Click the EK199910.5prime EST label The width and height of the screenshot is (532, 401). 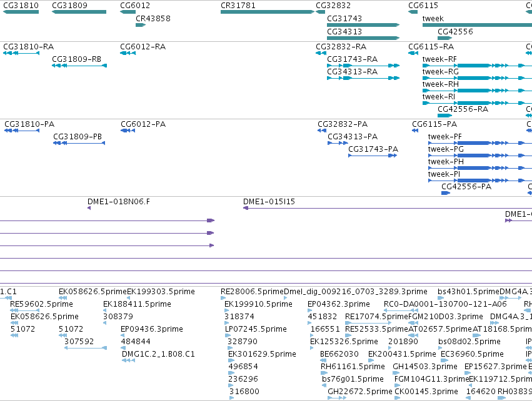[258, 304]
